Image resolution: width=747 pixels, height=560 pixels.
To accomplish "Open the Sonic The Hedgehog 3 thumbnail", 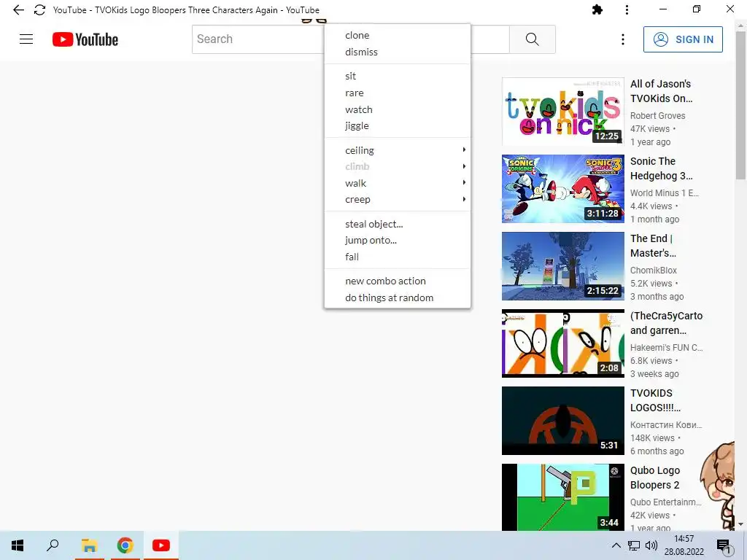I will pos(562,189).
